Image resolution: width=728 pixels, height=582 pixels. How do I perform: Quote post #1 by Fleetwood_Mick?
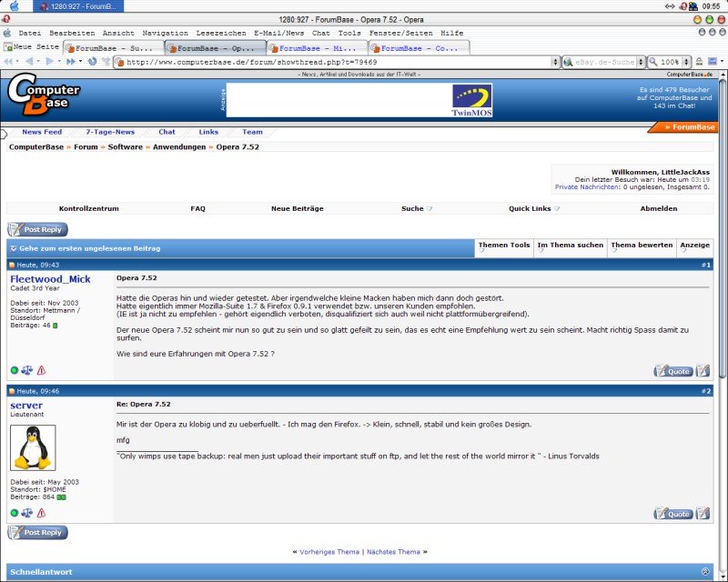pyautogui.click(x=673, y=371)
